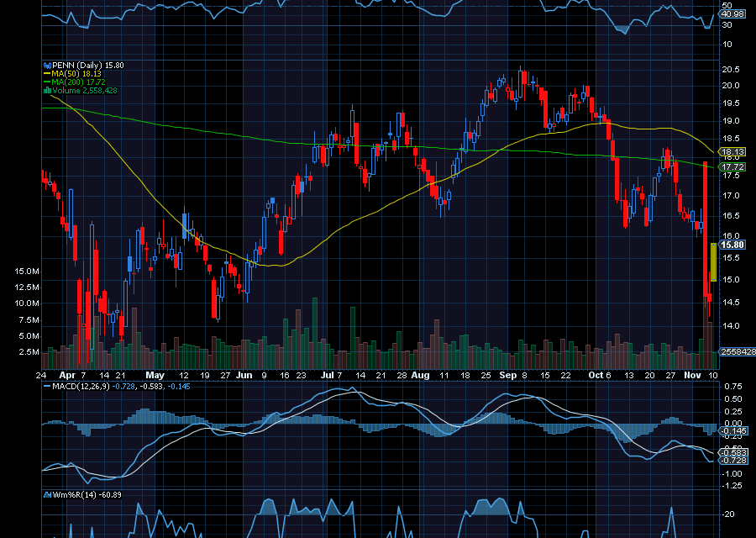This screenshot has height=538, width=756.
Task: Click the PENN ticker icon in the chart legend
Action: (47, 65)
